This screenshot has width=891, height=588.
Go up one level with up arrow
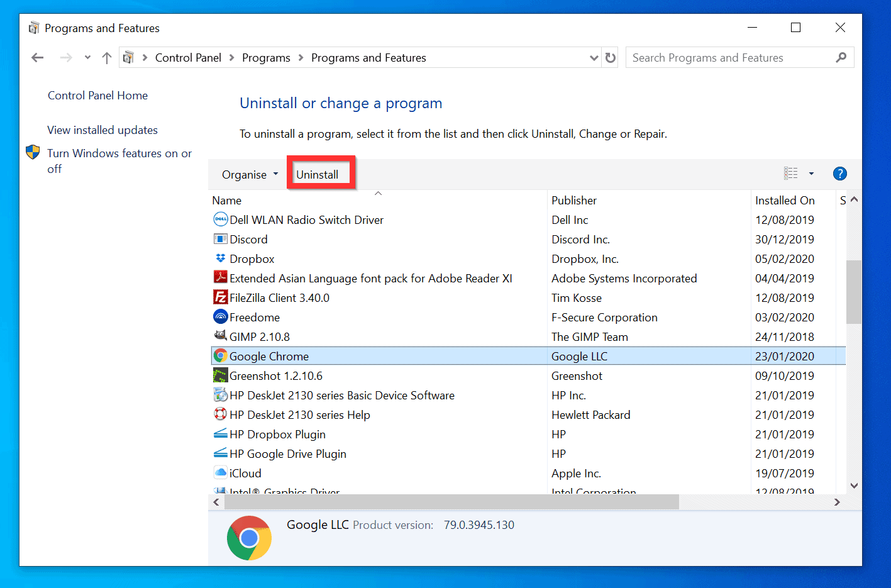coord(107,58)
